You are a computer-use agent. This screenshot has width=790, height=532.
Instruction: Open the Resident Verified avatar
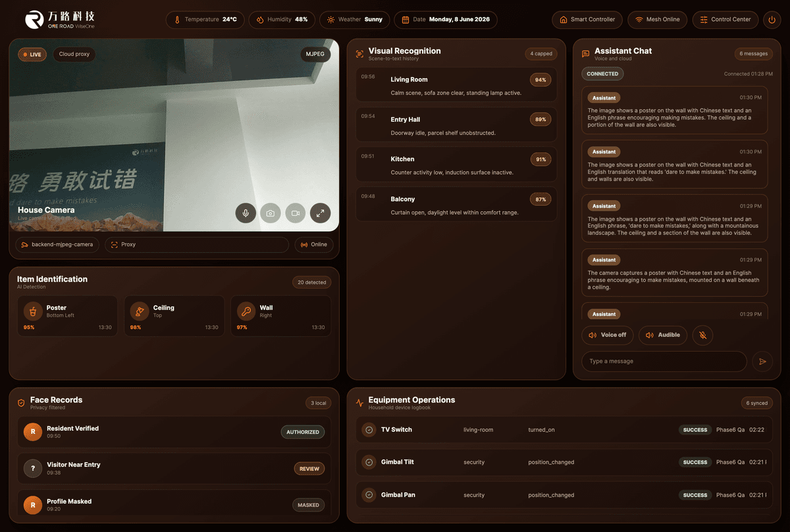coord(33,432)
